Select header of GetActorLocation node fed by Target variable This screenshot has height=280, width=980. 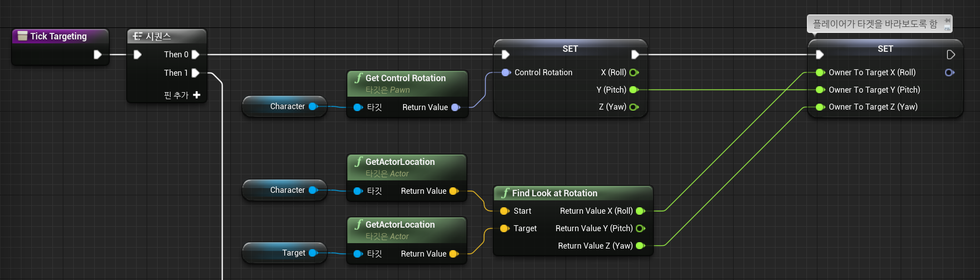[x=406, y=230]
